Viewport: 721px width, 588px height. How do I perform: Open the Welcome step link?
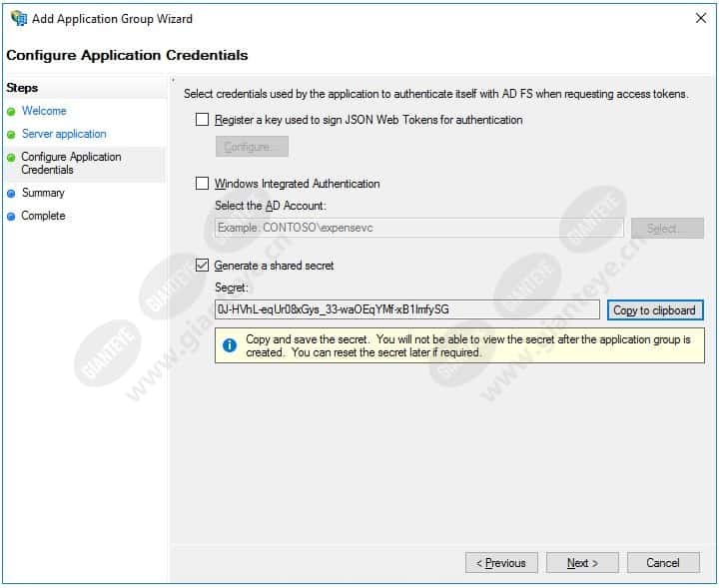(x=44, y=111)
